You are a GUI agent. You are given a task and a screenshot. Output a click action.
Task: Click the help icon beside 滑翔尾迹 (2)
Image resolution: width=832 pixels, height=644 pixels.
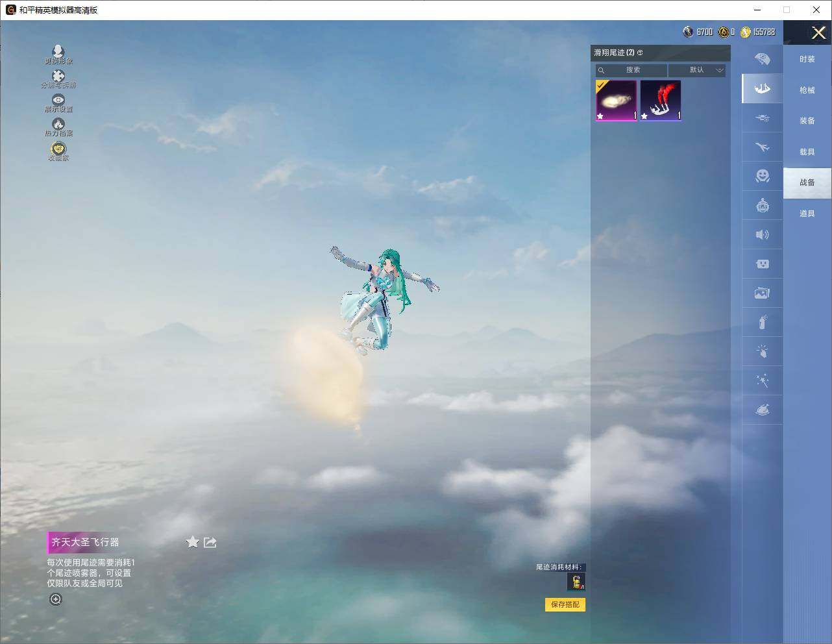tap(640, 53)
